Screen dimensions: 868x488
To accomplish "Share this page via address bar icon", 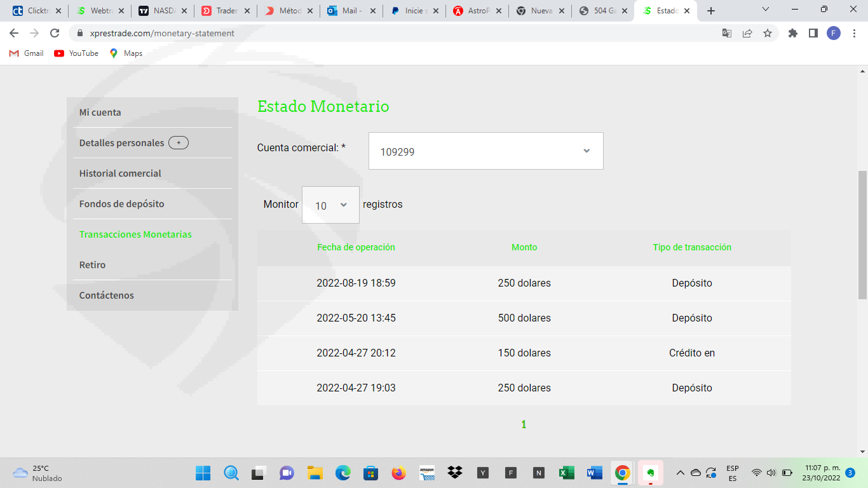I will (747, 33).
